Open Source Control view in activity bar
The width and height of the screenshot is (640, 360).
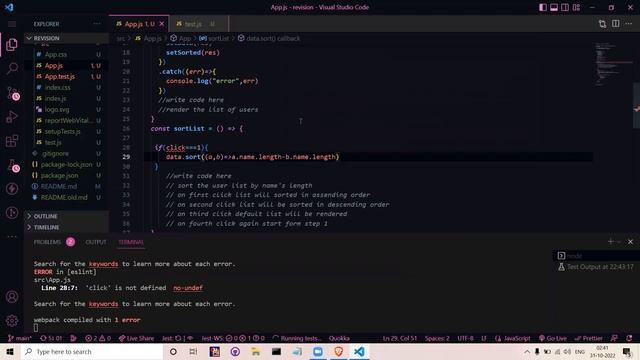[x=12, y=93]
